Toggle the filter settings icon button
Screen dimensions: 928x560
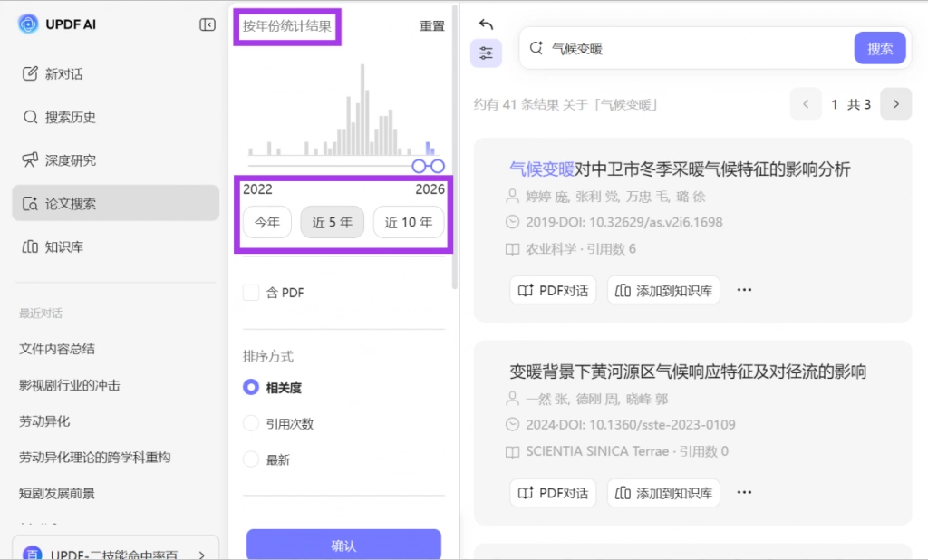pos(486,53)
